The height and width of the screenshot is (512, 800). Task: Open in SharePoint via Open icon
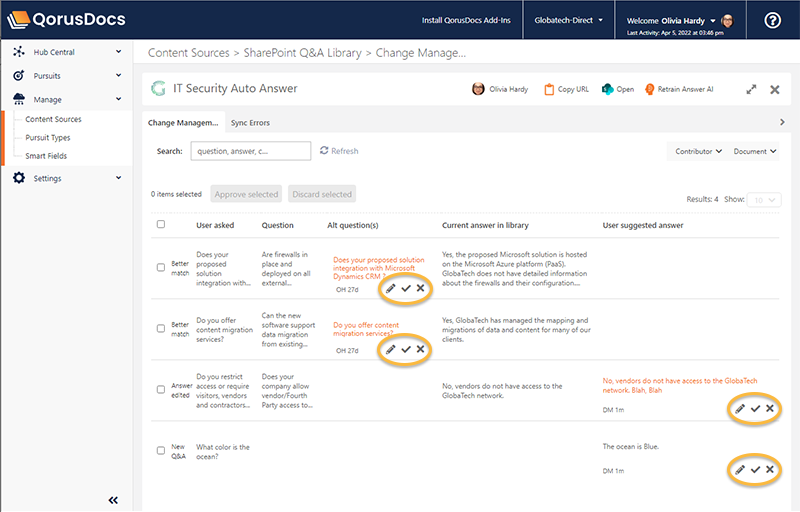607,89
